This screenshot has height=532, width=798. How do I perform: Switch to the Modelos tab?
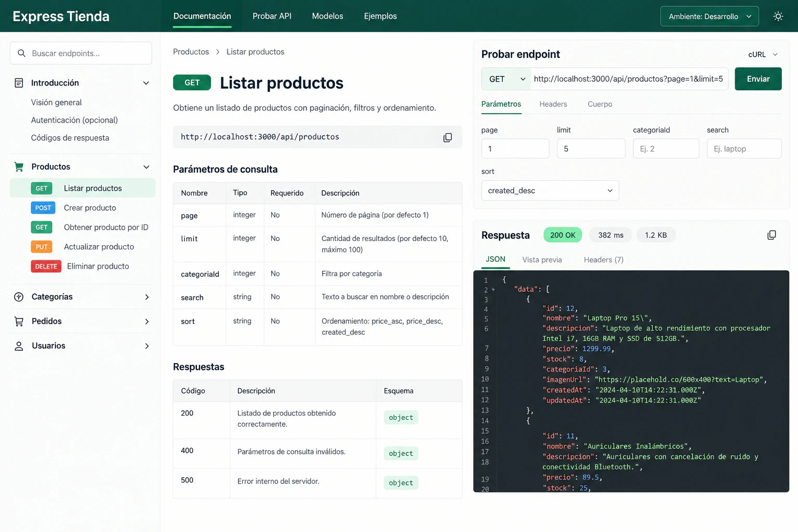click(327, 16)
